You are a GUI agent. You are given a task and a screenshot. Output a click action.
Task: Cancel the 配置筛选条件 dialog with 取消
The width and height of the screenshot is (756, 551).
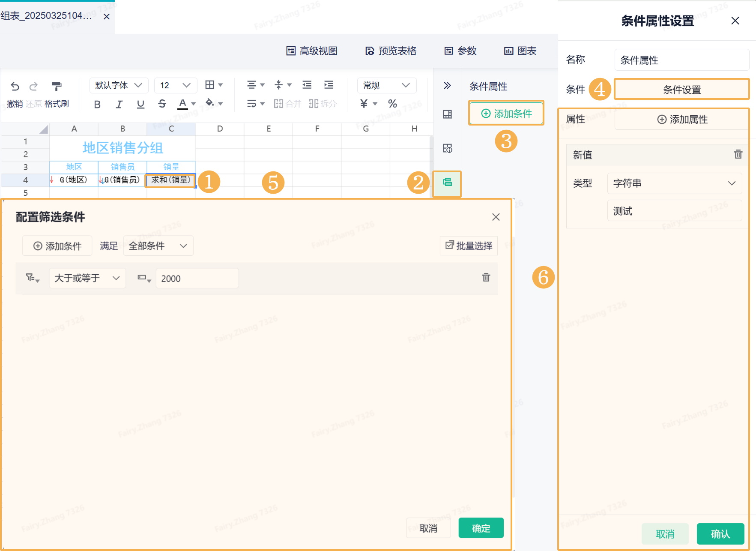click(428, 528)
